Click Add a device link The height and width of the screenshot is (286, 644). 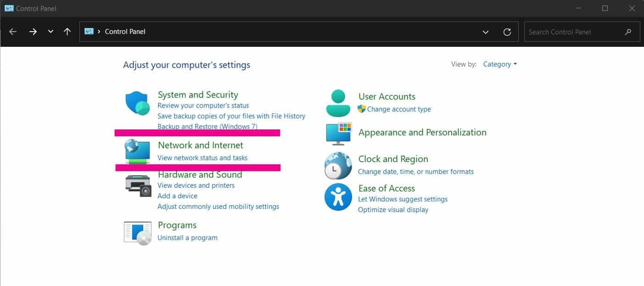(178, 196)
